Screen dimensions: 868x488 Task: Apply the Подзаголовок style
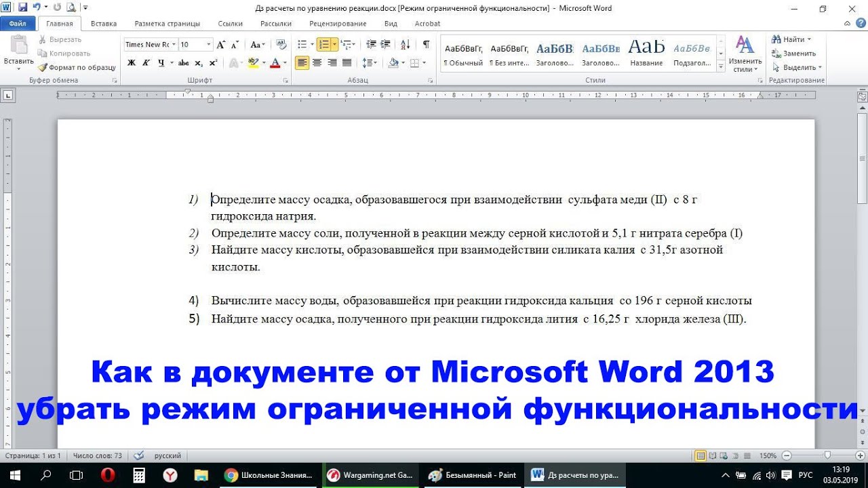pyautogui.click(x=692, y=54)
